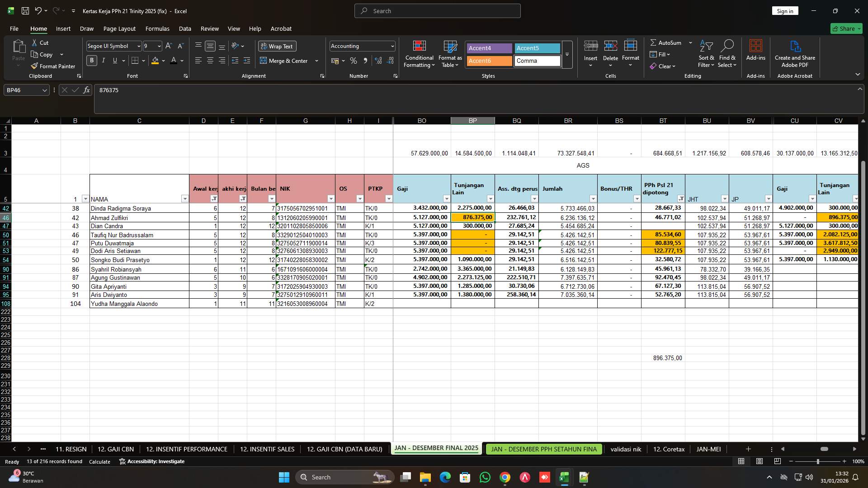Click the Percent Style icon

pyautogui.click(x=353, y=61)
